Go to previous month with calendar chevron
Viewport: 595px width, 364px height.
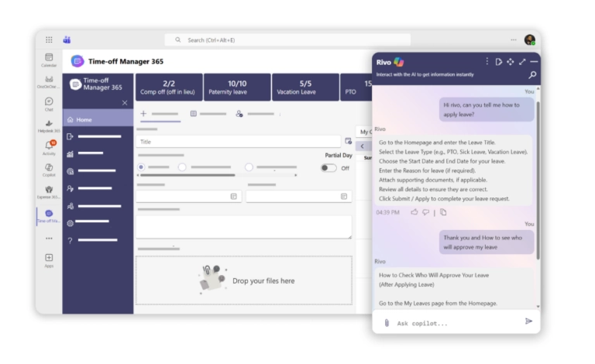363,146
